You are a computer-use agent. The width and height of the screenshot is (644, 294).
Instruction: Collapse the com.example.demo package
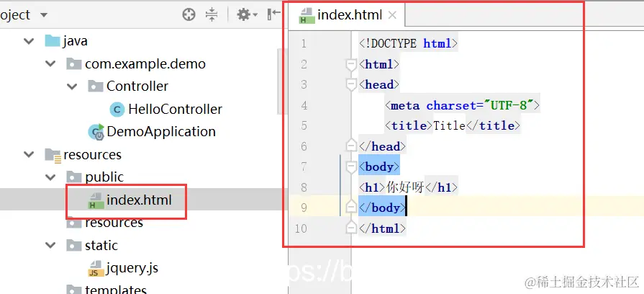tap(50, 63)
